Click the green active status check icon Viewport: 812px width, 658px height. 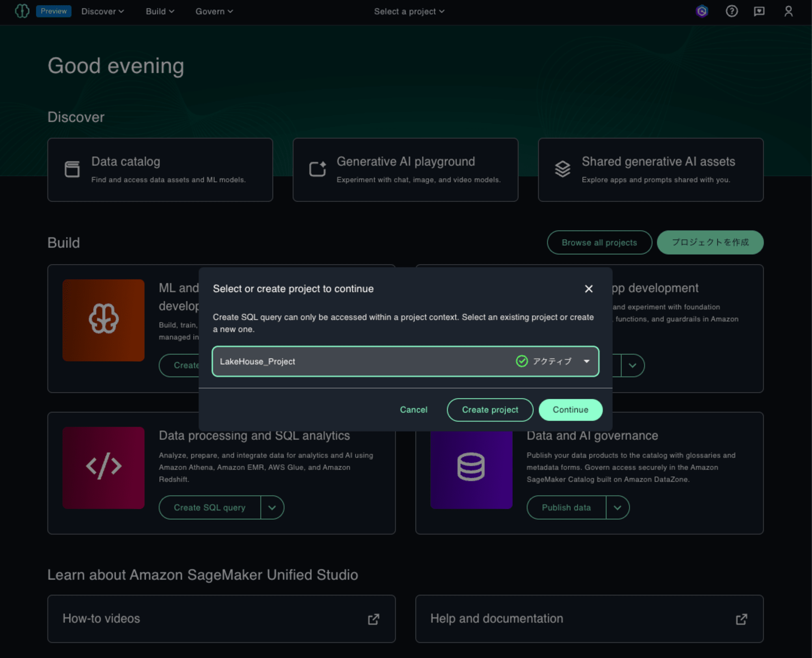pos(522,361)
